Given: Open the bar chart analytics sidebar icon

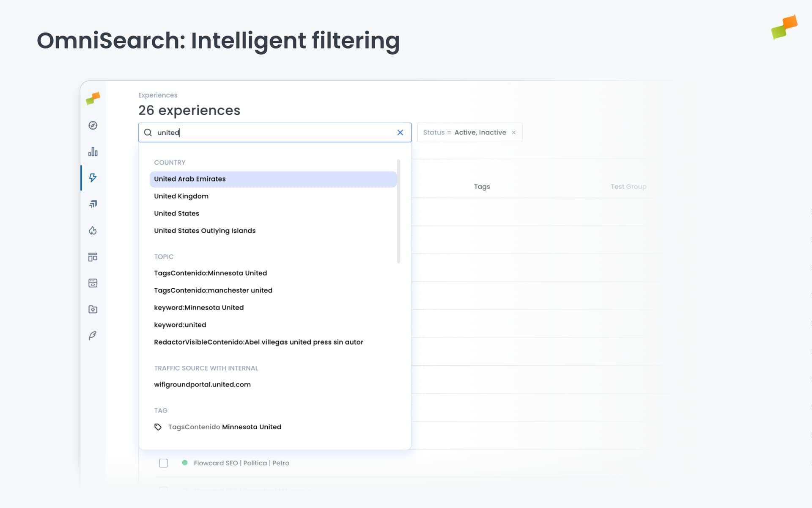Looking at the screenshot, I should tap(93, 152).
